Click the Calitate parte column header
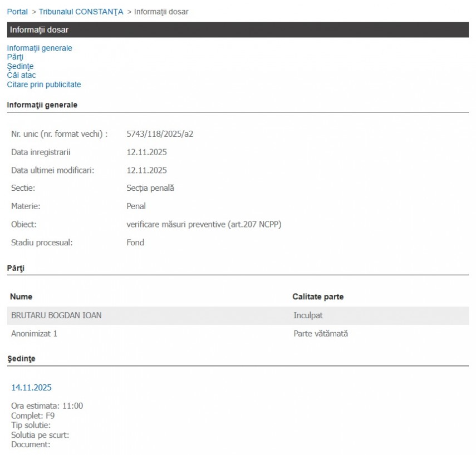Screen dimensions: 476x455 coord(318,297)
